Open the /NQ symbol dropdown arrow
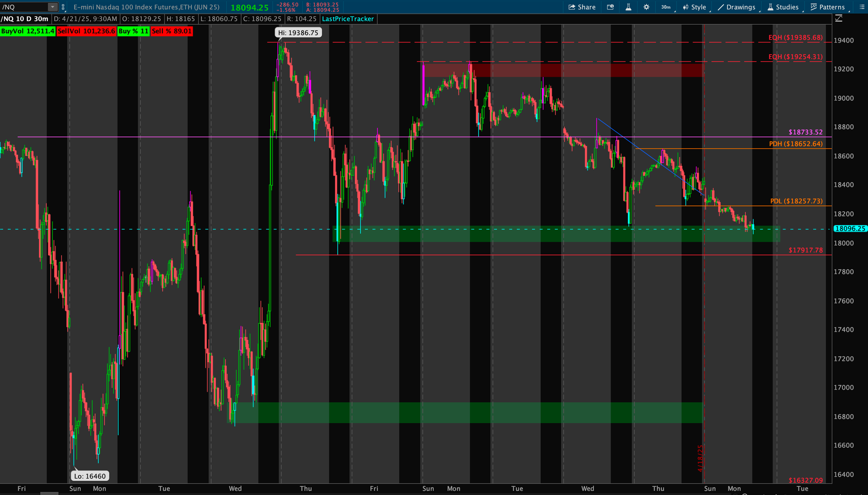Image resolution: width=868 pixels, height=495 pixels. [53, 7]
